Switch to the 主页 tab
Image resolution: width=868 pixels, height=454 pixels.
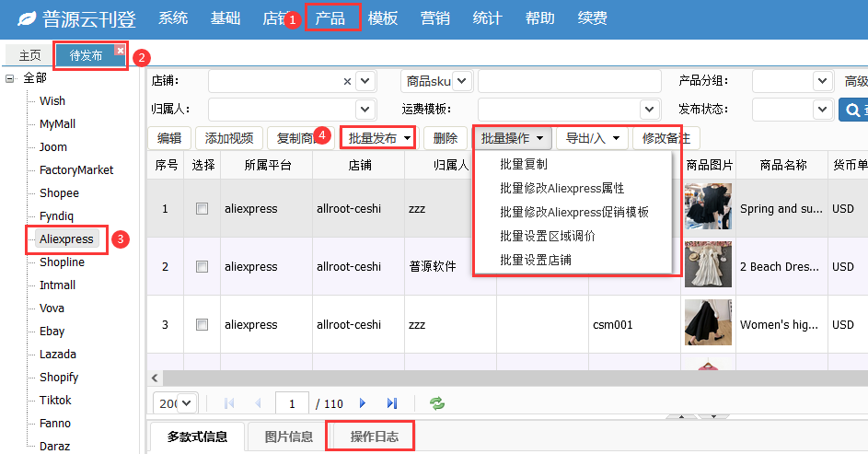click(29, 55)
